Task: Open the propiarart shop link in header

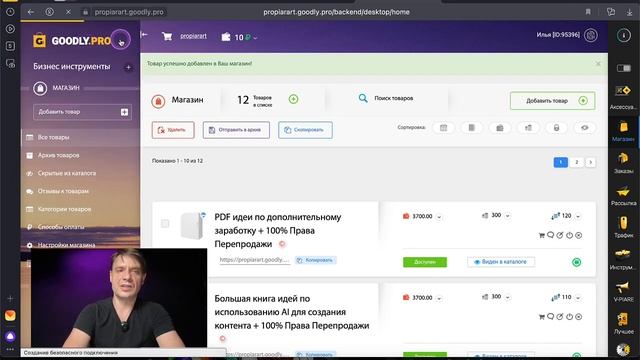Action: click(x=193, y=36)
